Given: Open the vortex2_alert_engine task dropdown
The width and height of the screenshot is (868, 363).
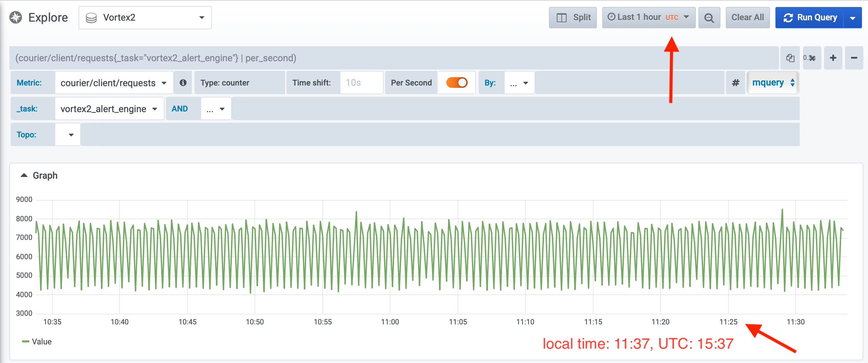Looking at the screenshot, I should pos(109,109).
